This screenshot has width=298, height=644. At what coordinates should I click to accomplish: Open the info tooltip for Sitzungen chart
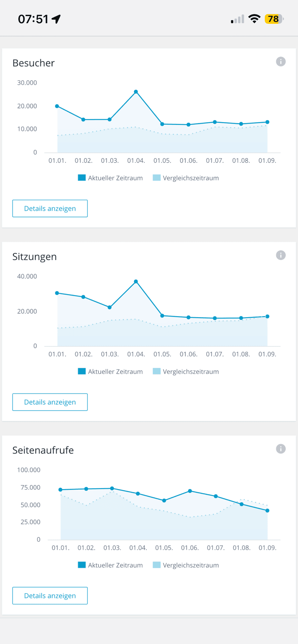281,255
